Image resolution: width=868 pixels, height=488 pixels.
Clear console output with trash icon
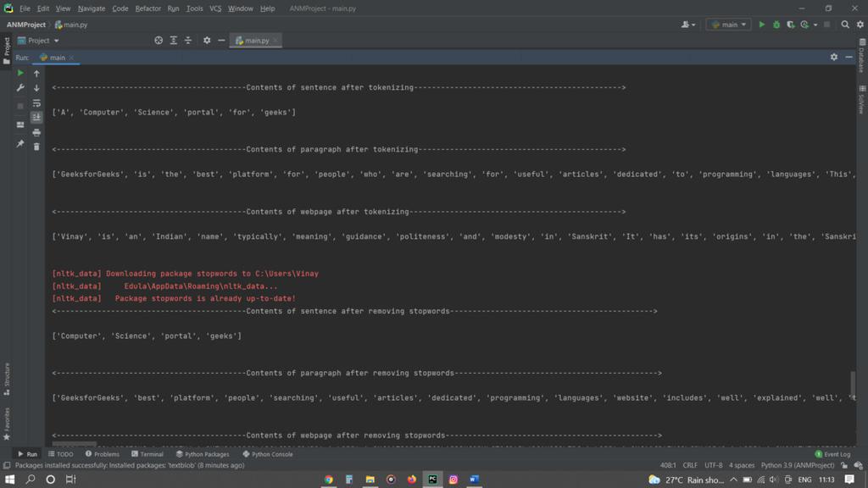[36, 147]
